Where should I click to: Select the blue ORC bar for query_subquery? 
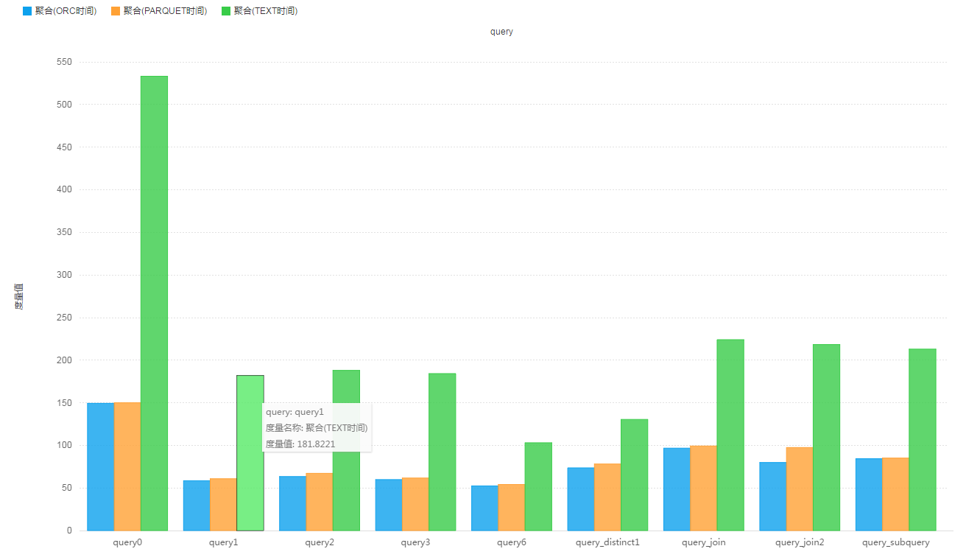(x=869, y=494)
